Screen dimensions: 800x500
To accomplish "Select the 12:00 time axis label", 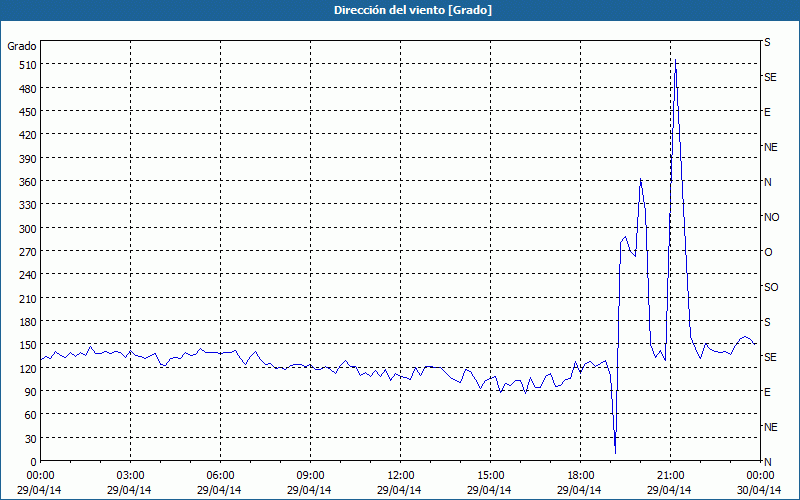I will [x=401, y=476].
